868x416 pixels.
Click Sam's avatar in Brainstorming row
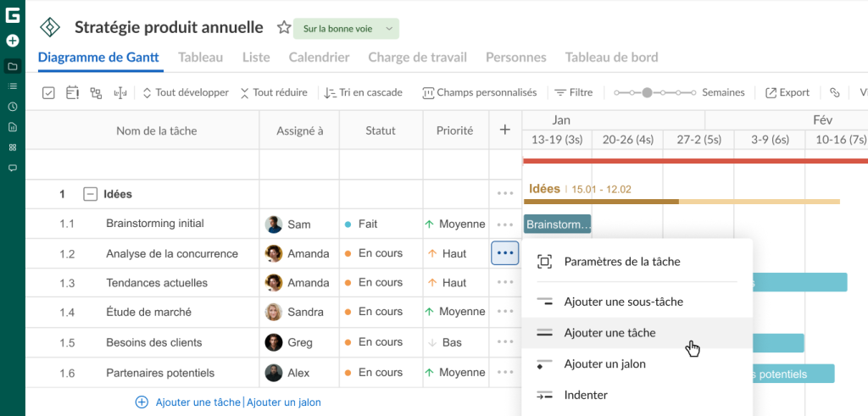pos(274,225)
